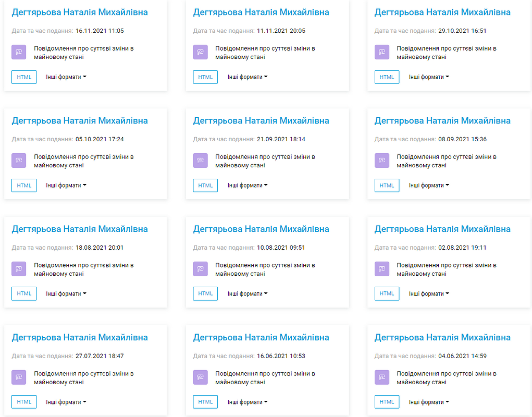Expand 'Інші формати' in 16.11.2021 11:05 card
This screenshot has width=532, height=417.
coord(66,77)
